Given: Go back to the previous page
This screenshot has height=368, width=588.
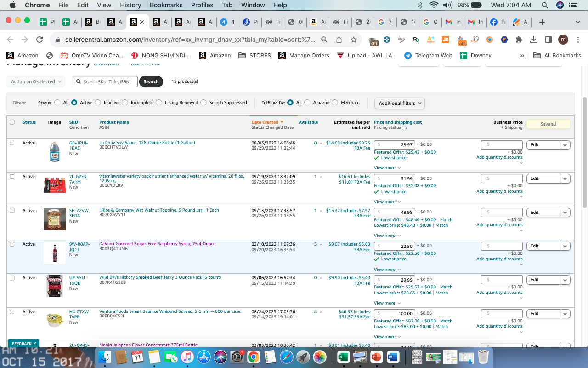Looking at the screenshot, I should (x=10, y=40).
